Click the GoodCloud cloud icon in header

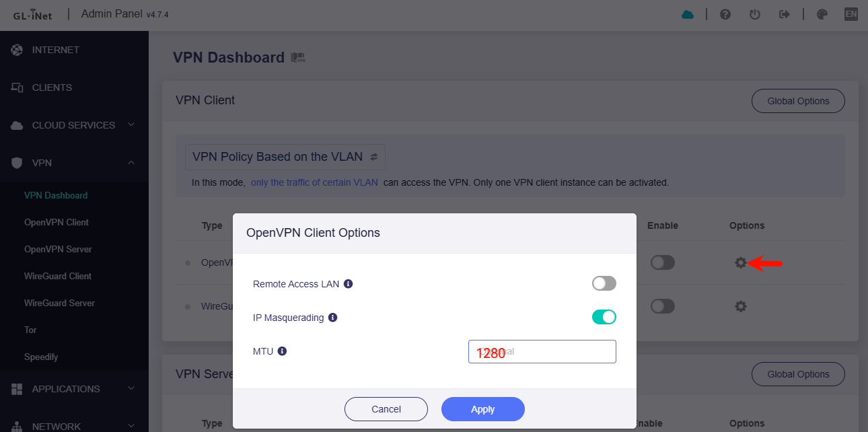pyautogui.click(x=687, y=14)
